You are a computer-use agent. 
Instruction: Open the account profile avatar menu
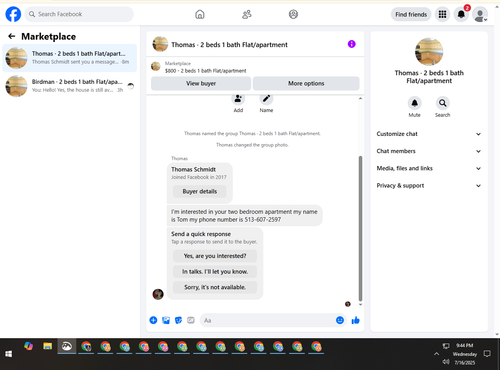click(480, 15)
